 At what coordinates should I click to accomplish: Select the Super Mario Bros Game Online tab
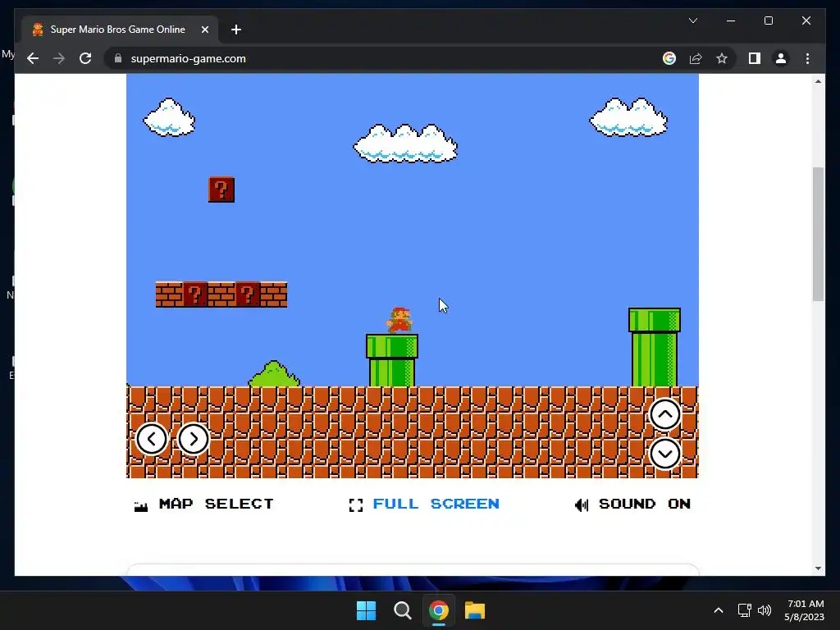(x=120, y=30)
